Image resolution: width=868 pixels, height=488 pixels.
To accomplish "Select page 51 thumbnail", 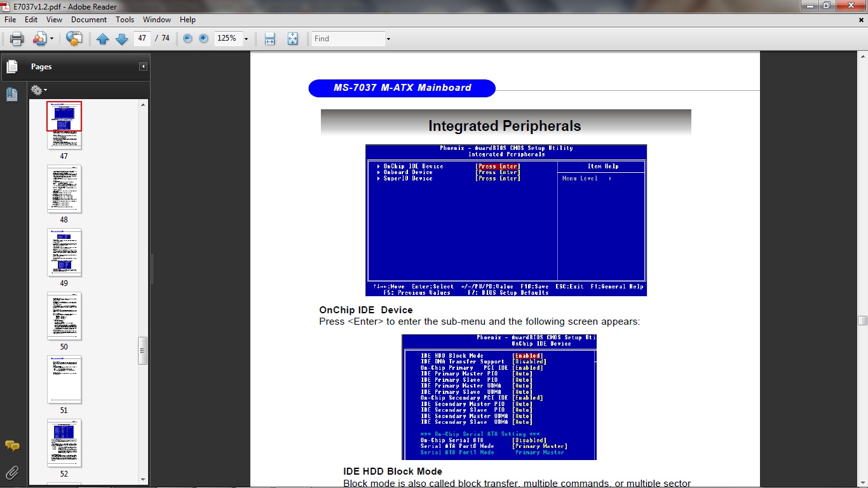I will 64,379.
